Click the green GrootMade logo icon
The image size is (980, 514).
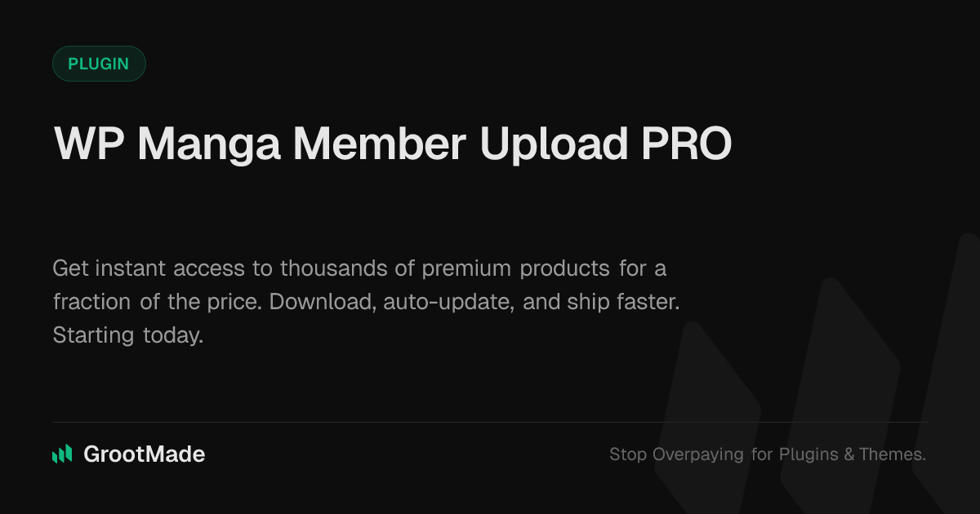pyautogui.click(x=62, y=454)
